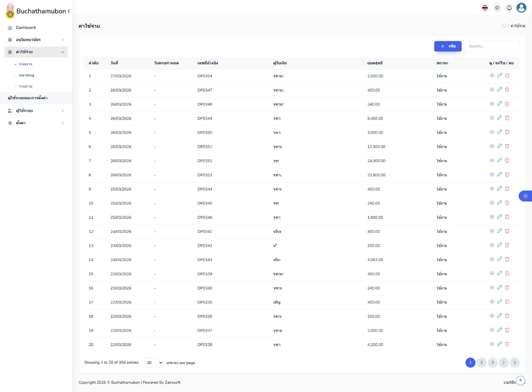
Task: Click trash icon for DP0338 row
Action: (507, 344)
